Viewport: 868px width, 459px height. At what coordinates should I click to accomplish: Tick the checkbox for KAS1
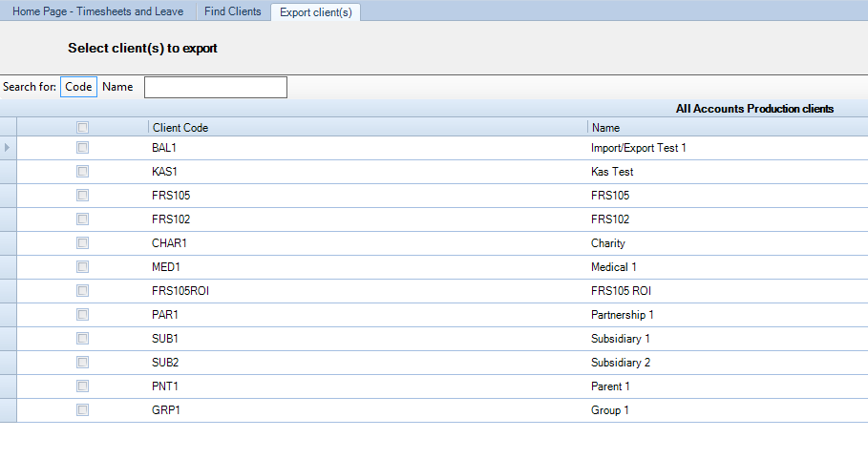(82, 172)
